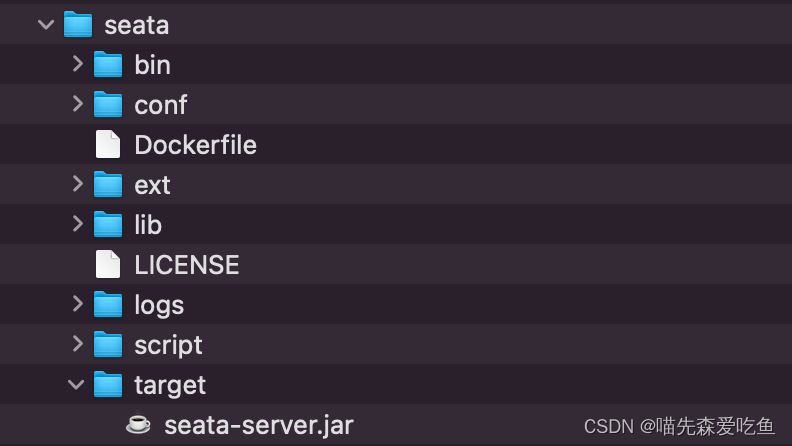Click the Java cup jar icon
This screenshot has height=446, width=792.
tap(138, 424)
